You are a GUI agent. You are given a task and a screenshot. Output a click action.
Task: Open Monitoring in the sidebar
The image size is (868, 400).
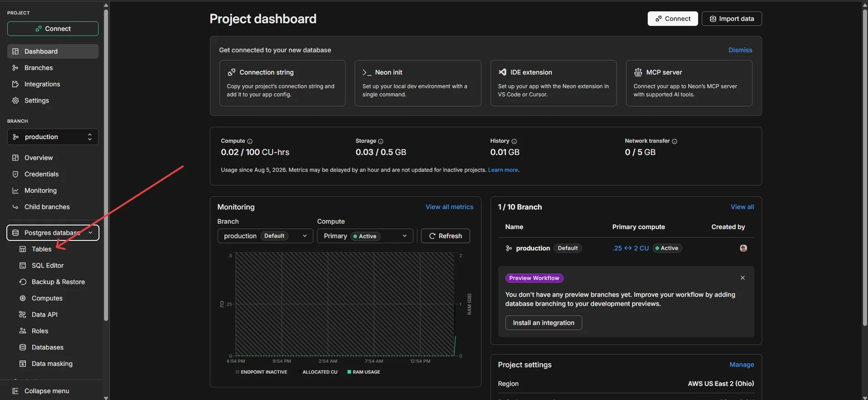coord(53,190)
